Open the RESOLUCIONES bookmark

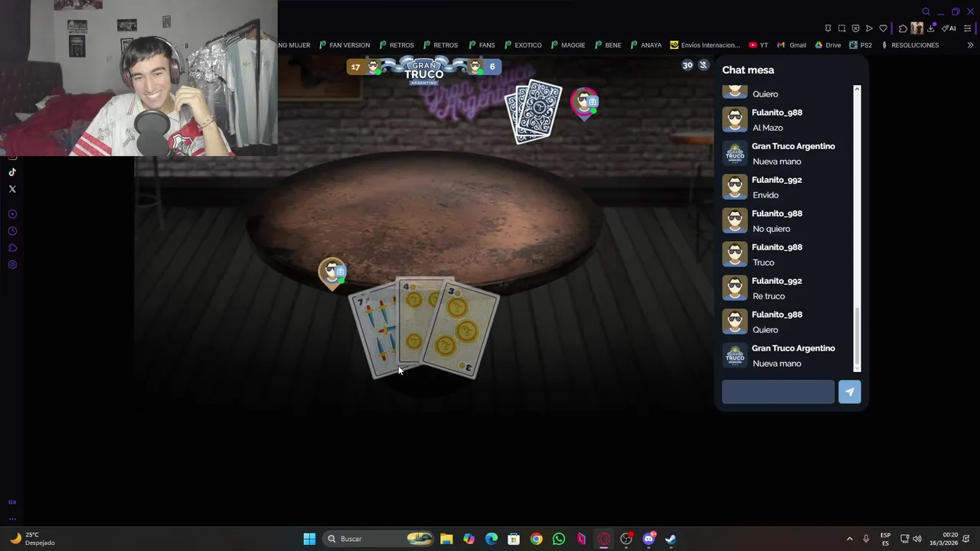coord(910,45)
